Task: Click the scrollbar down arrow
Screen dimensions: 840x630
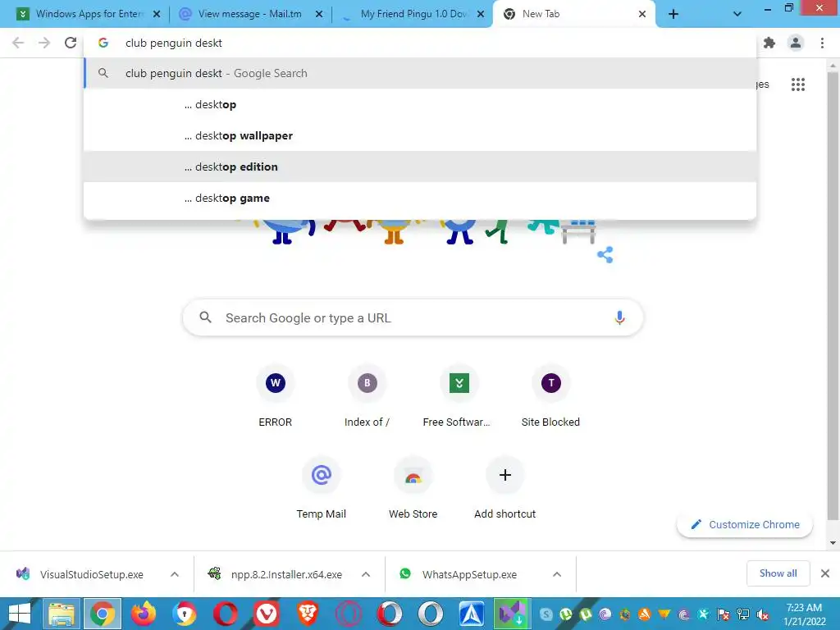Action: tap(833, 543)
